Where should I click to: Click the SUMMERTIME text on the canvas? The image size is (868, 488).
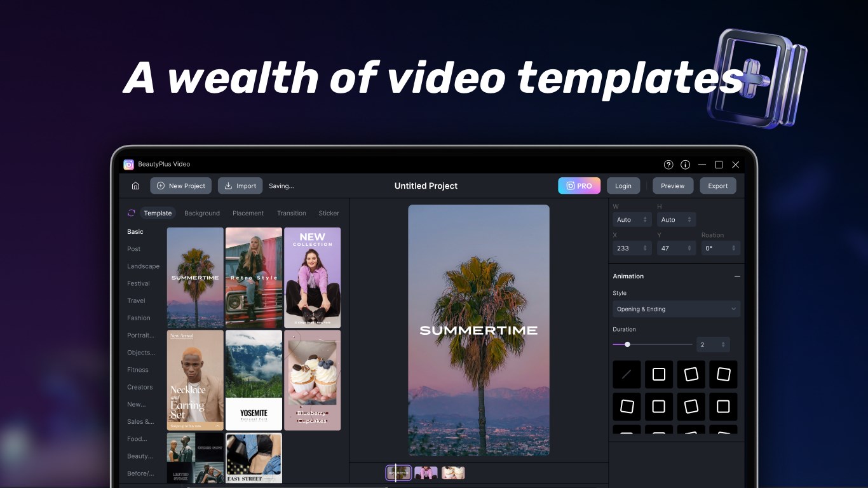tap(478, 330)
